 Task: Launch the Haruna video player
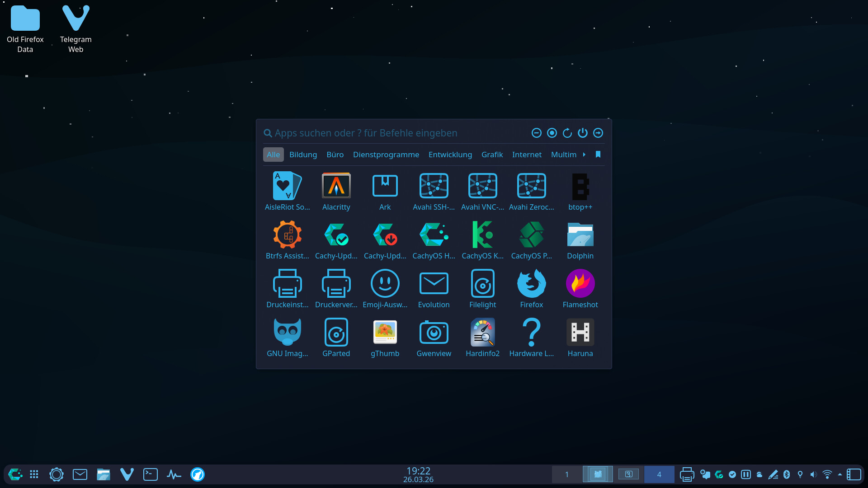click(x=580, y=338)
